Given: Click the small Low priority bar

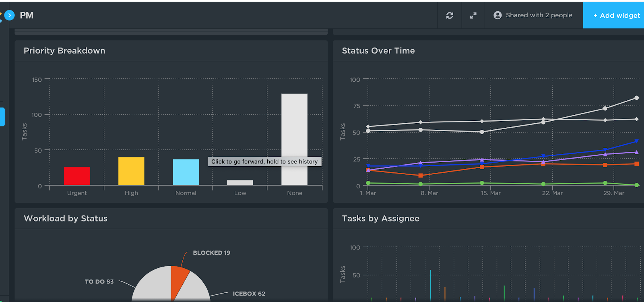Looking at the screenshot, I should pyautogui.click(x=240, y=182).
